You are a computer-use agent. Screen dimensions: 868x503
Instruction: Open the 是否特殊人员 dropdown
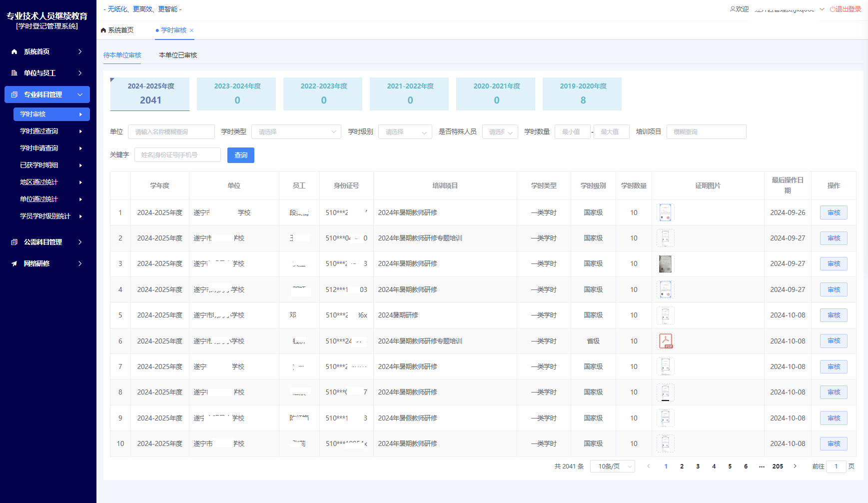click(500, 131)
